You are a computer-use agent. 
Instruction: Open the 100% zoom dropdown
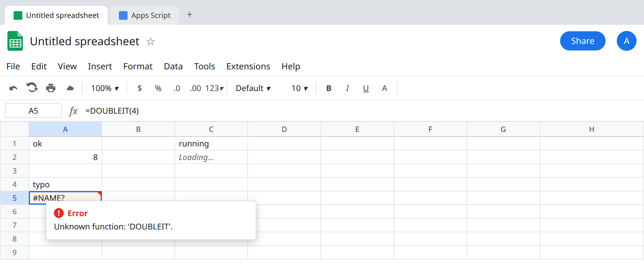click(x=105, y=88)
